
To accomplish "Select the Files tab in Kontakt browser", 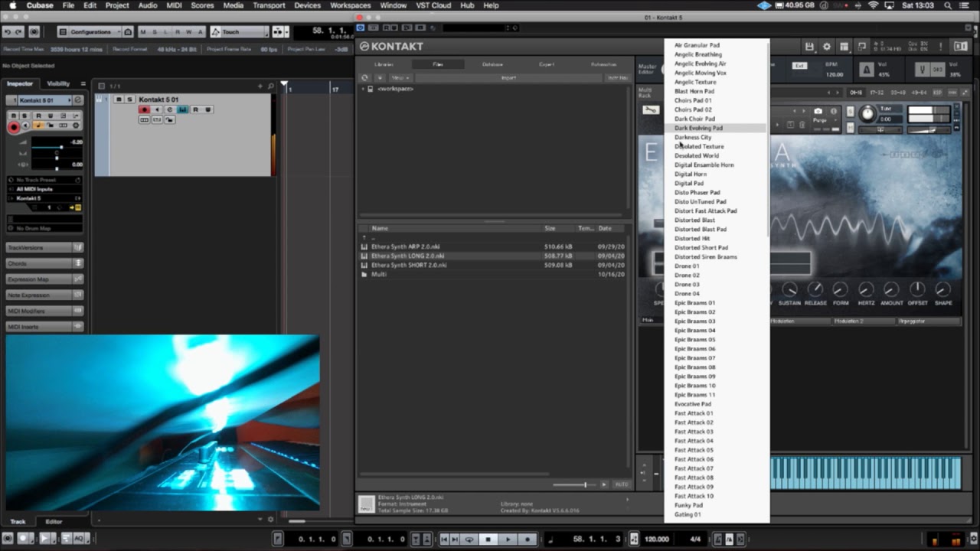I will click(438, 64).
